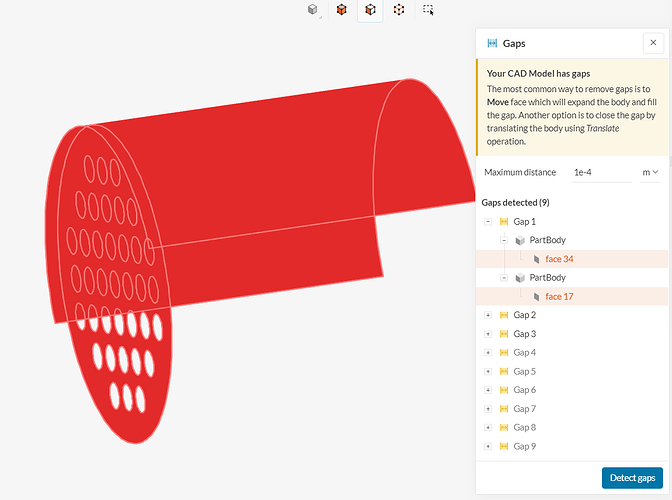Switch to the dotted-cube edge selection mode
672x500 pixels.
click(x=399, y=10)
